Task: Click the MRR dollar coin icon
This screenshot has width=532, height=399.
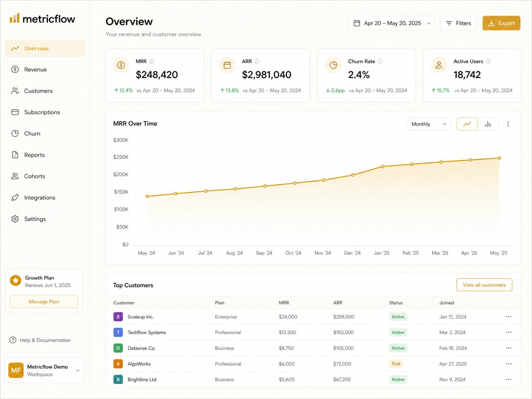Action: (x=121, y=65)
